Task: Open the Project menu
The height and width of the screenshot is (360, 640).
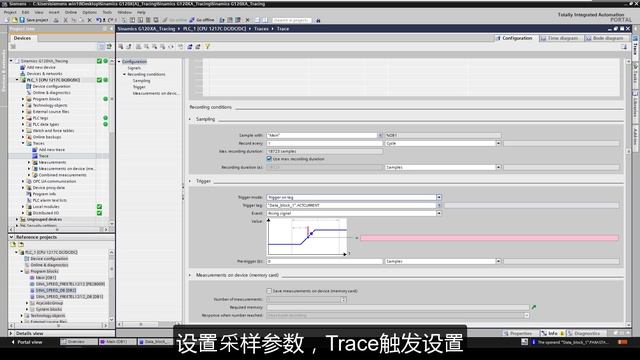Action: pyautogui.click(x=10, y=12)
